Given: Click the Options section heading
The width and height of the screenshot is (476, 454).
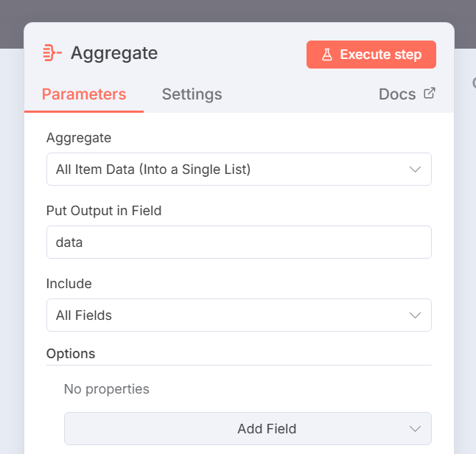Looking at the screenshot, I should (x=71, y=354).
